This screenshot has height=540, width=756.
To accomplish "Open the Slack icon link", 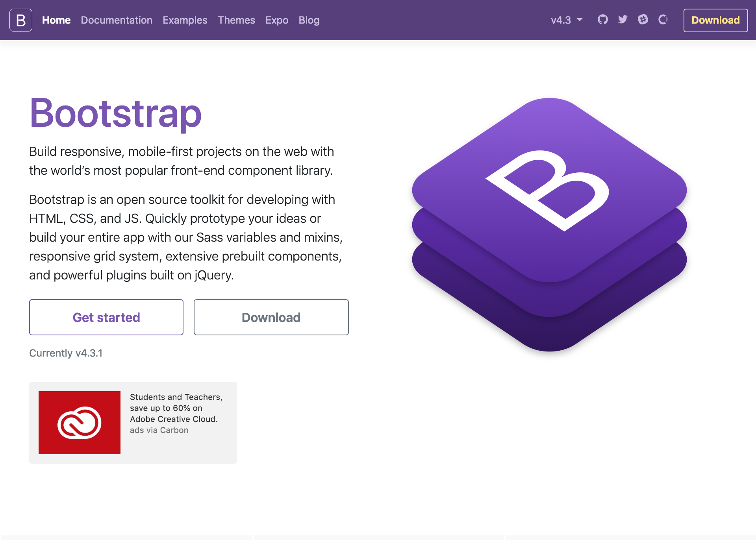I will pos(643,20).
